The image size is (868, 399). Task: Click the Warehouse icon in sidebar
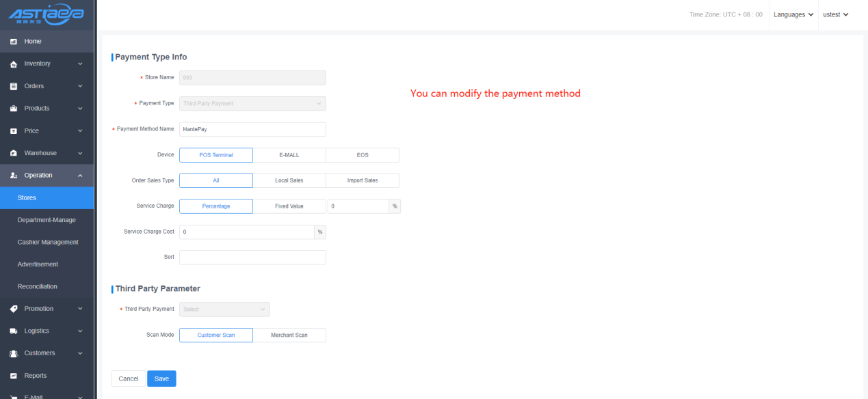[x=13, y=153]
